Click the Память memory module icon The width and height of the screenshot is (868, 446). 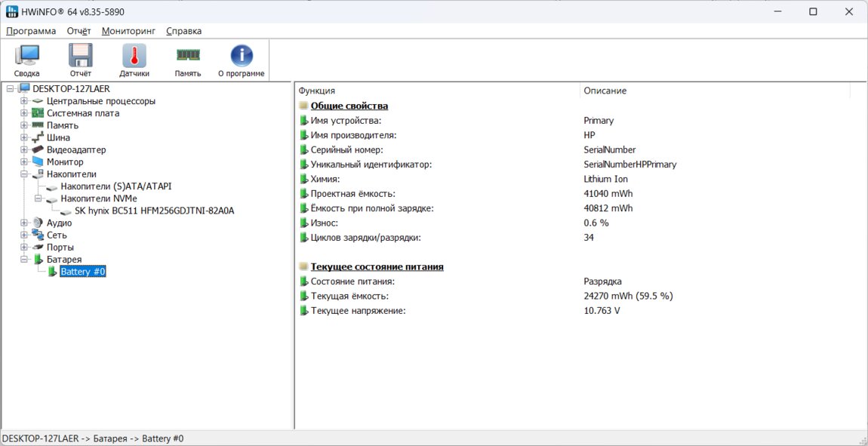[x=188, y=57]
